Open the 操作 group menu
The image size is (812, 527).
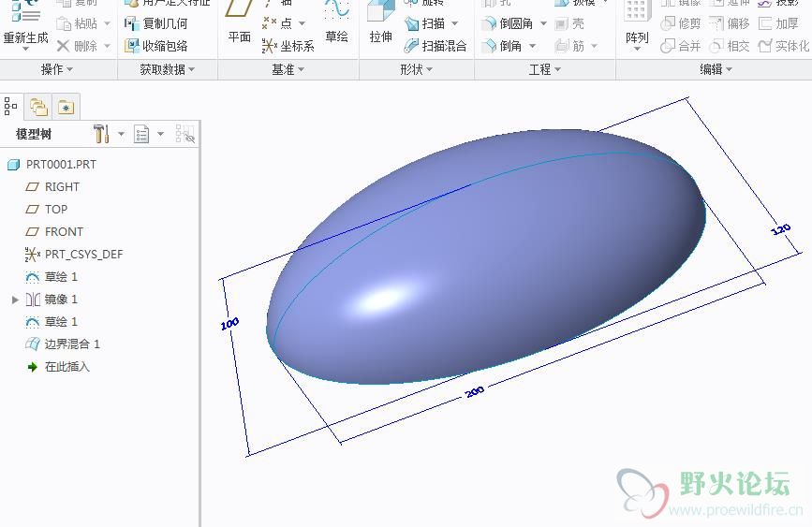[57, 69]
